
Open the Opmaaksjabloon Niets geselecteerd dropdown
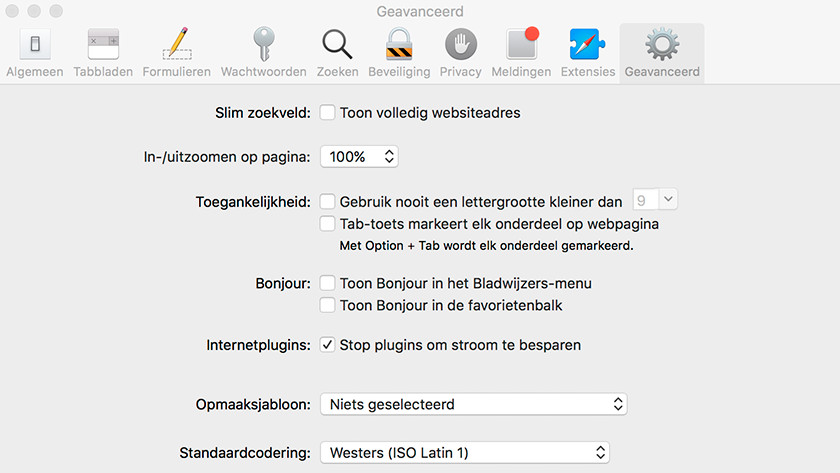click(474, 404)
